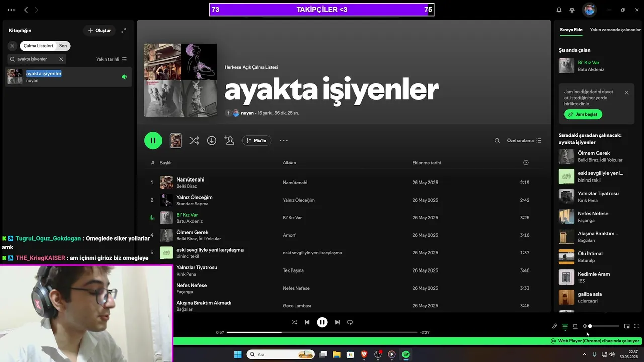The image size is (644, 362).
Task: Select Ölü İhtimal in the queue list
Action: (595, 257)
